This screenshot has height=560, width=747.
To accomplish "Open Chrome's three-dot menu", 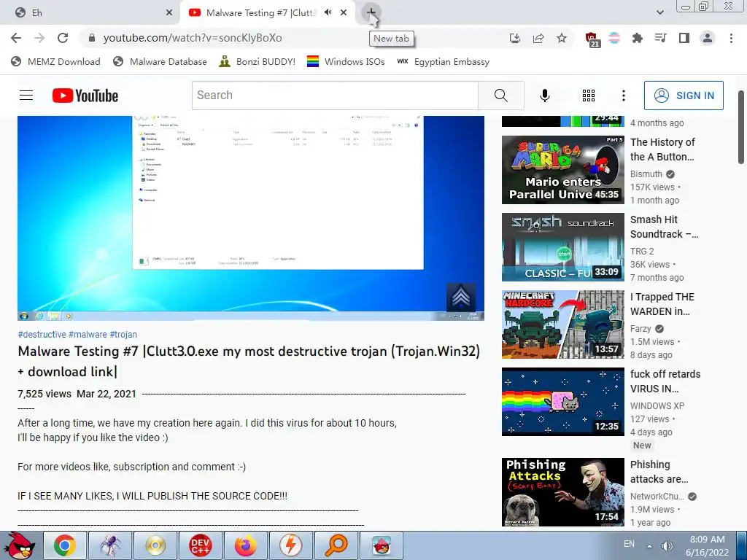I will point(731,38).
